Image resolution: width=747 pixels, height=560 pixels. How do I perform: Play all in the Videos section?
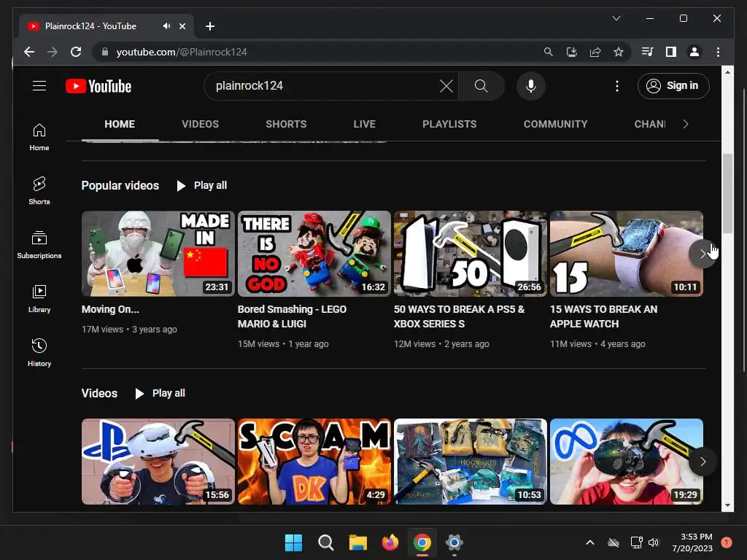160,393
